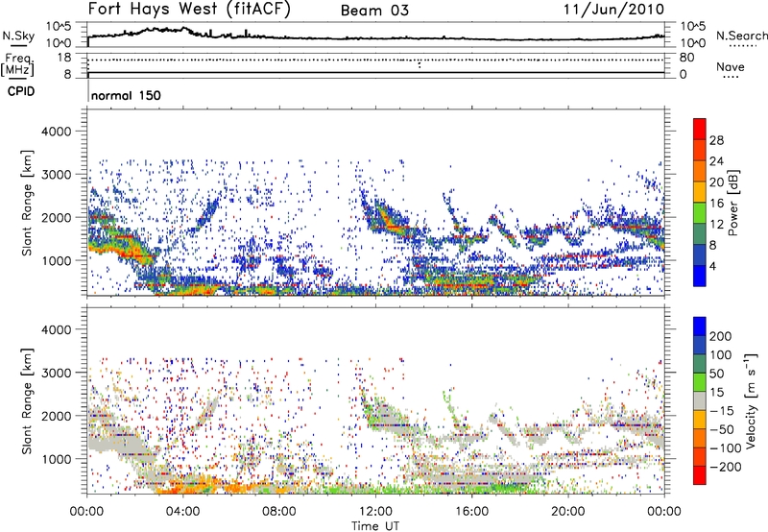Click the "20:00" time tick label
The width and height of the screenshot is (768, 532).
[x=567, y=512]
